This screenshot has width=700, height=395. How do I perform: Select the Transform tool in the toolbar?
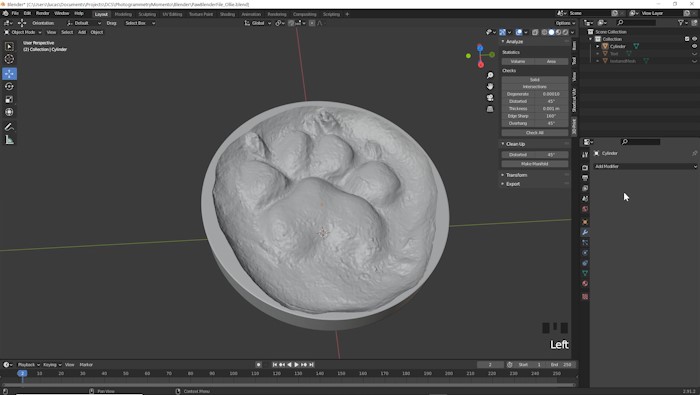[x=9, y=112]
